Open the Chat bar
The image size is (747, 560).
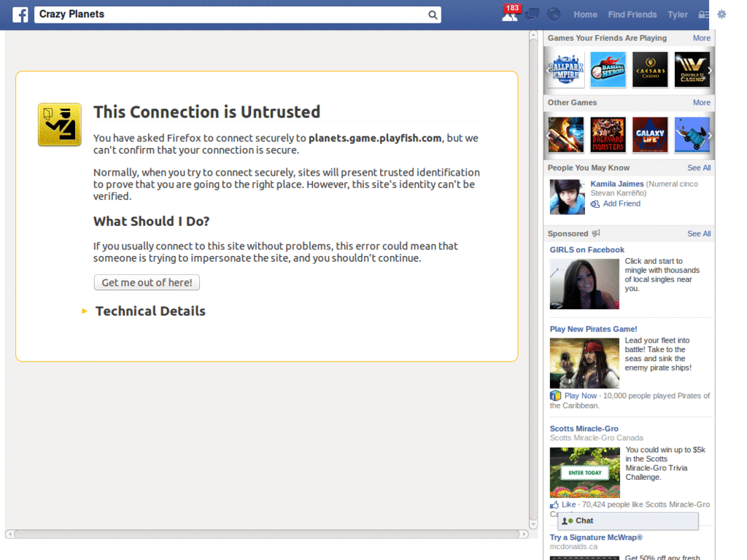pos(628,521)
